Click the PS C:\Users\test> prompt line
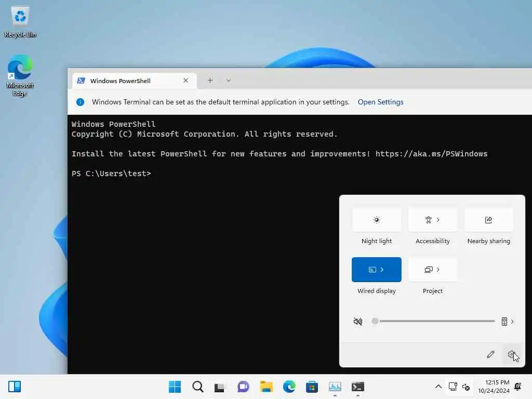The height and width of the screenshot is (399, 532). [111, 174]
